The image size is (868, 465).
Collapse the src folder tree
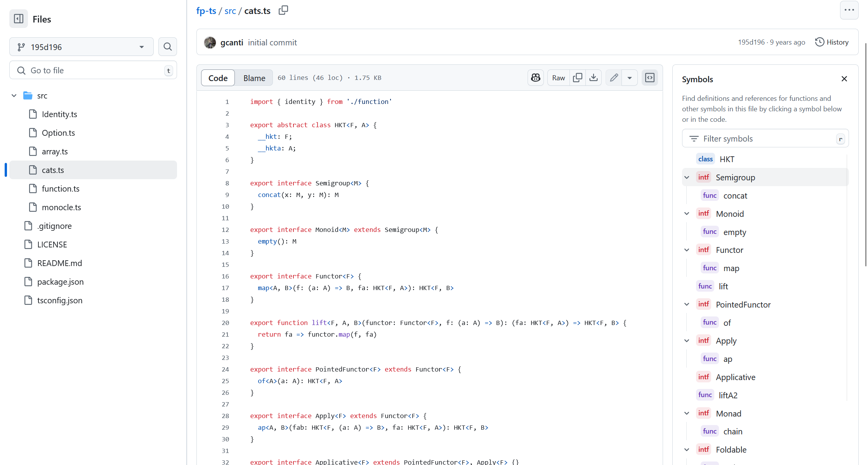14,95
